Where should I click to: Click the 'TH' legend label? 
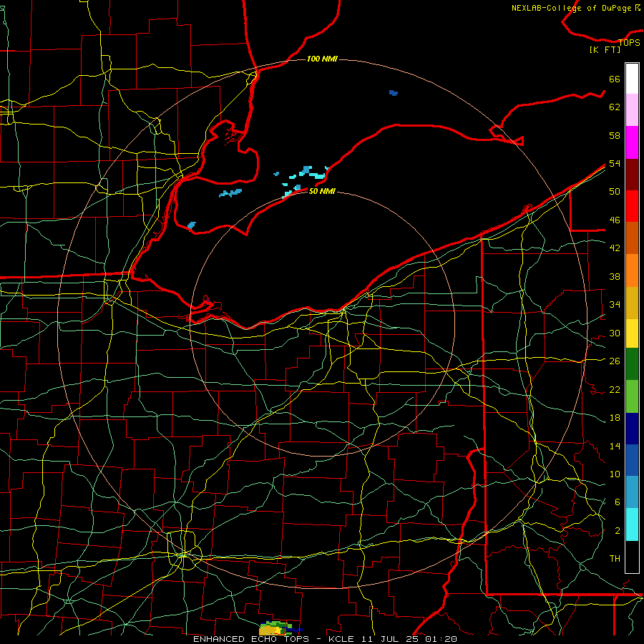tap(615, 558)
